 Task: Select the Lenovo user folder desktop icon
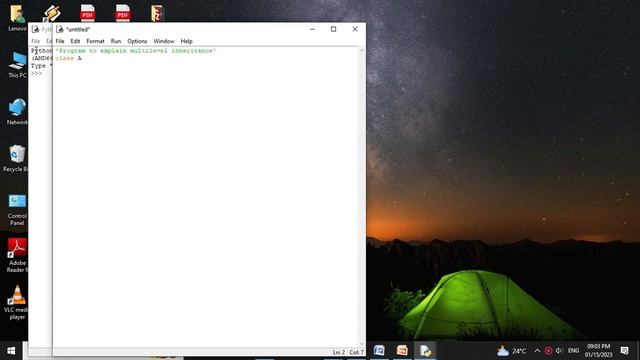17,18
